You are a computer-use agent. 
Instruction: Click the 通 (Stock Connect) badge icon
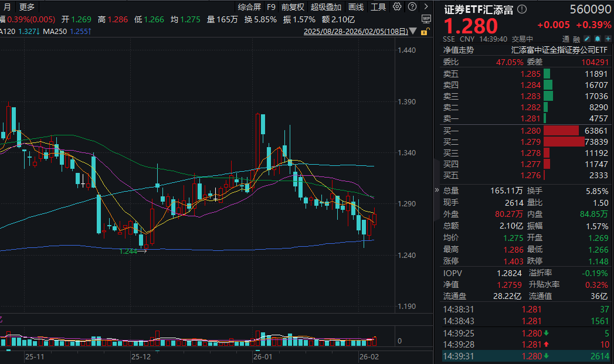pyautogui.click(x=565, y=39)
